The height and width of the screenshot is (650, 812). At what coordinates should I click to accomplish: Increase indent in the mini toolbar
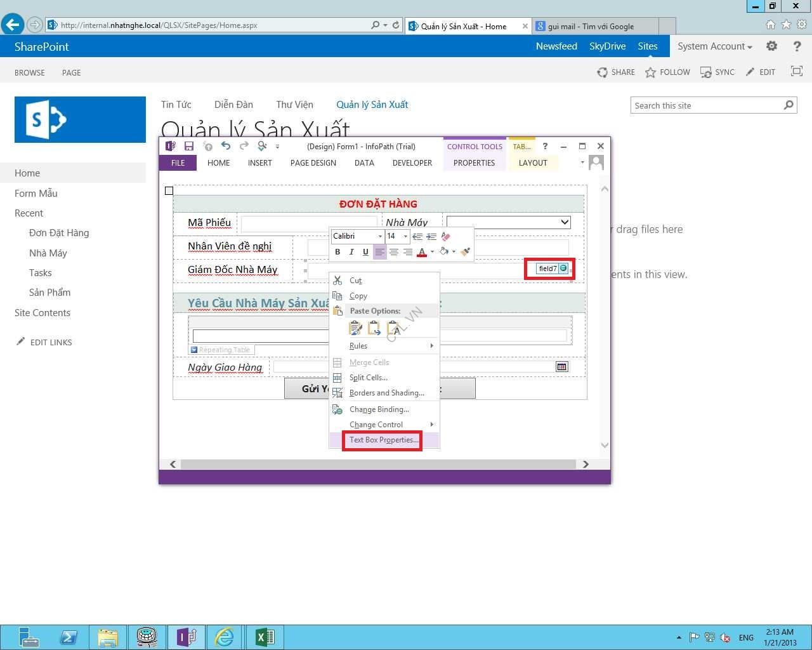click(431, 236)
